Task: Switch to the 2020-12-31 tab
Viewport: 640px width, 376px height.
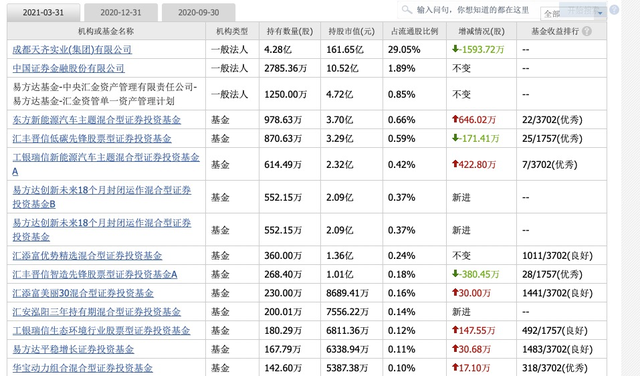Action: coord(121,13)
